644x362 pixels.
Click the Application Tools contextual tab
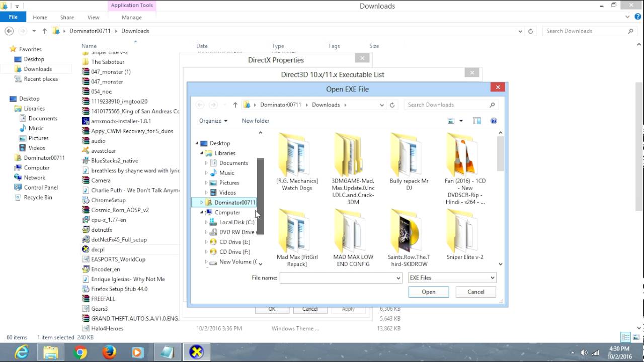(x=132, y=6)
